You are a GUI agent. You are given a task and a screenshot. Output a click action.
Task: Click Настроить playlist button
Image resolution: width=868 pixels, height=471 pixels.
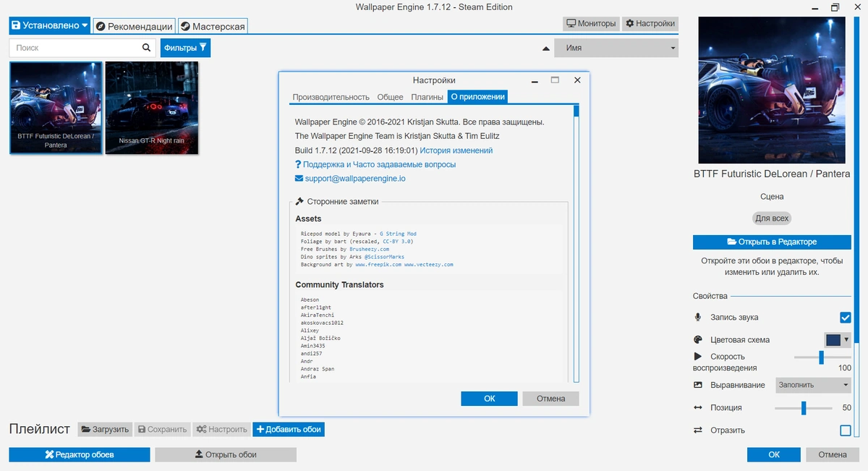click(x=222, y=429)
